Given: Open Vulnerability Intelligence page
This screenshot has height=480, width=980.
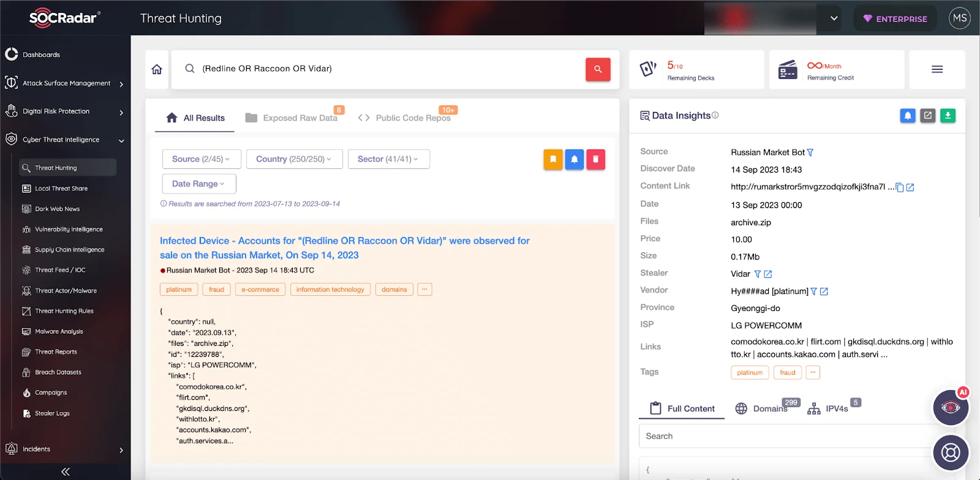Looking at the screenshot, I should 67,229.
